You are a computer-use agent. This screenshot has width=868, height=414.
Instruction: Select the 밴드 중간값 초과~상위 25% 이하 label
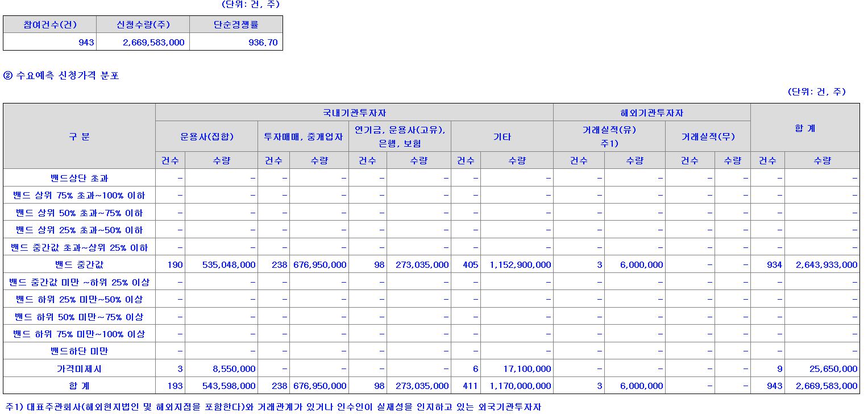79,248
